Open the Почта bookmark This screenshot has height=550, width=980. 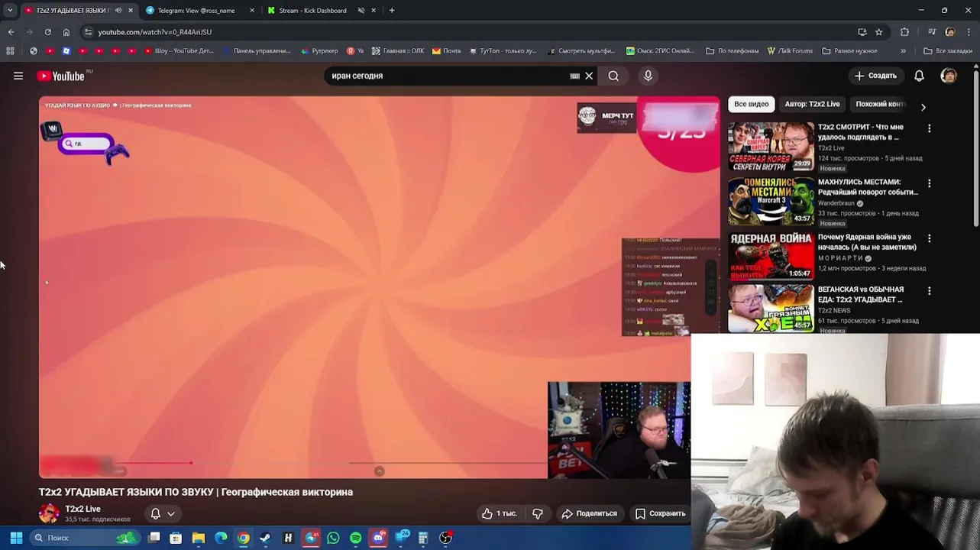coord(447,51)
